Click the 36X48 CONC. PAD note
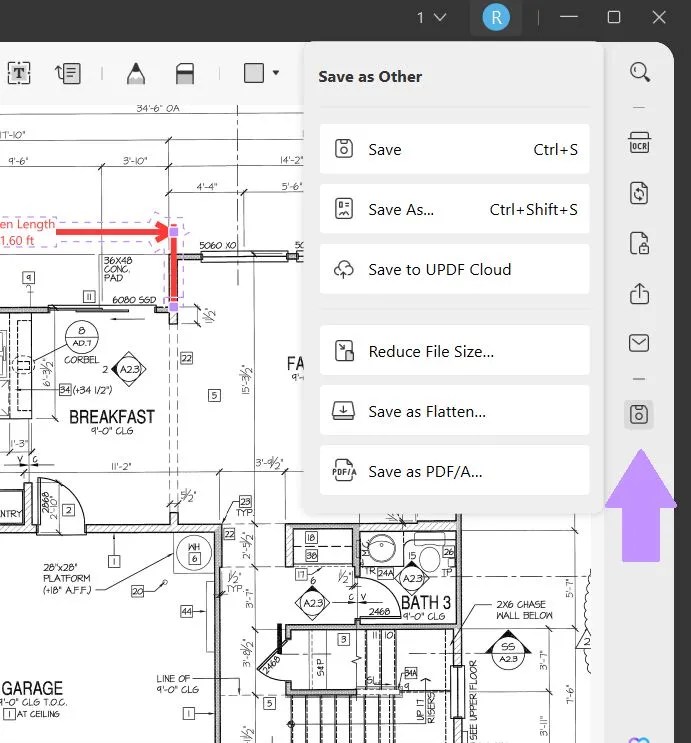The height and width of the screenshot is (743, 691). [118, 269]
